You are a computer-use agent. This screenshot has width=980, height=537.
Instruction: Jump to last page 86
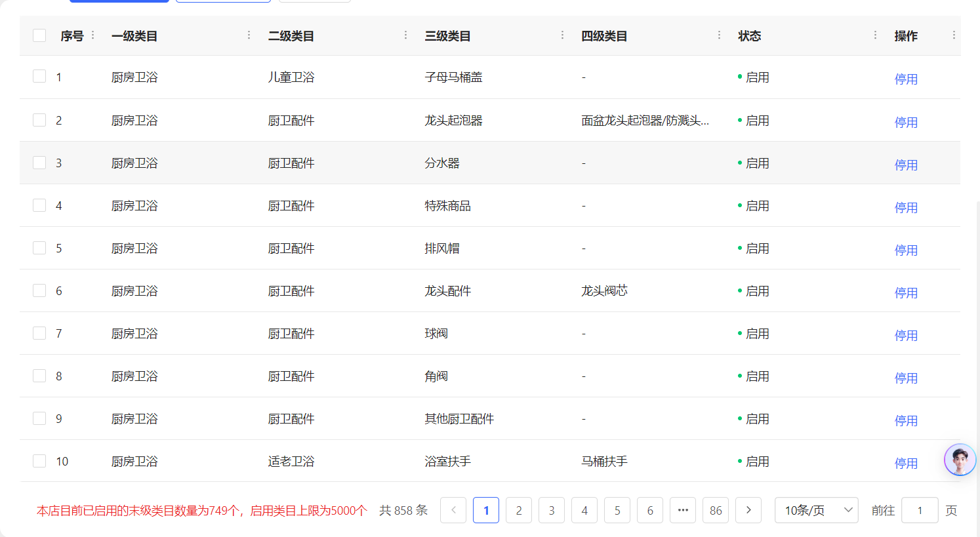coord(716,510)
